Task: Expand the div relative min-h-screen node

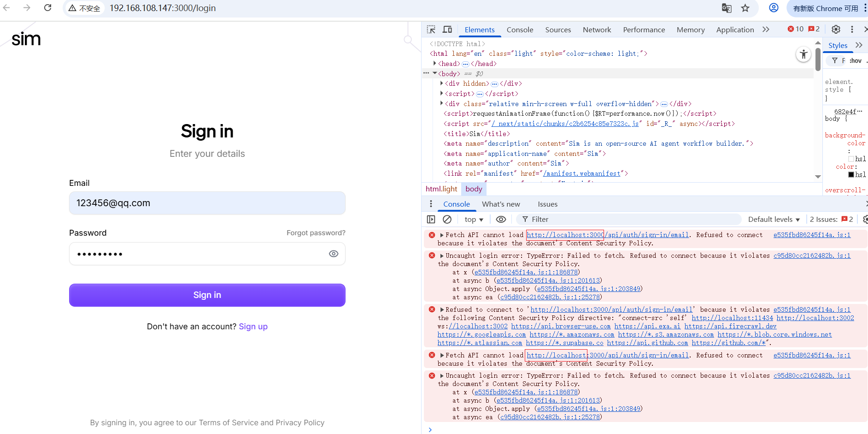Action: (441, 104)
